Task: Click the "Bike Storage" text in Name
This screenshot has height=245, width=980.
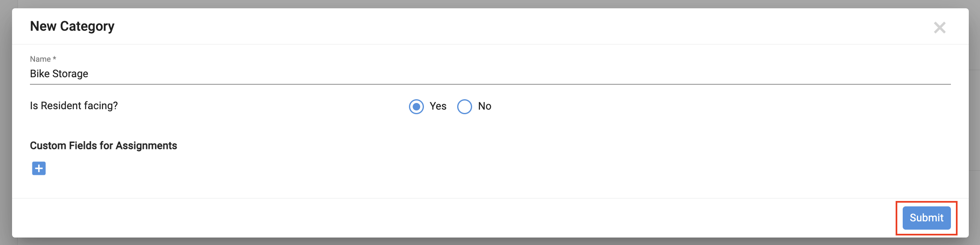Action: point(59,74)
